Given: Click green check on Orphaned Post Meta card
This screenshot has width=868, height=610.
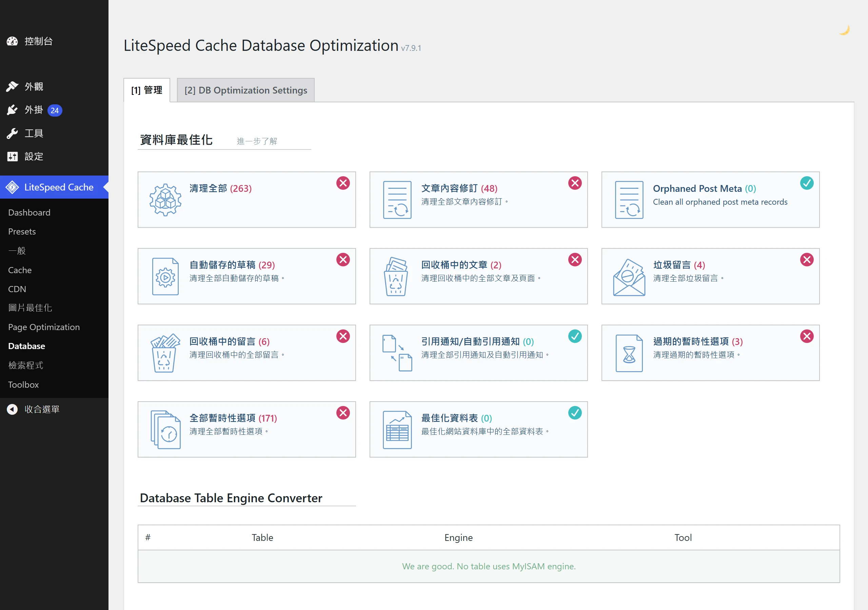Looking at the screenshot, I should [x=807, y=183].
